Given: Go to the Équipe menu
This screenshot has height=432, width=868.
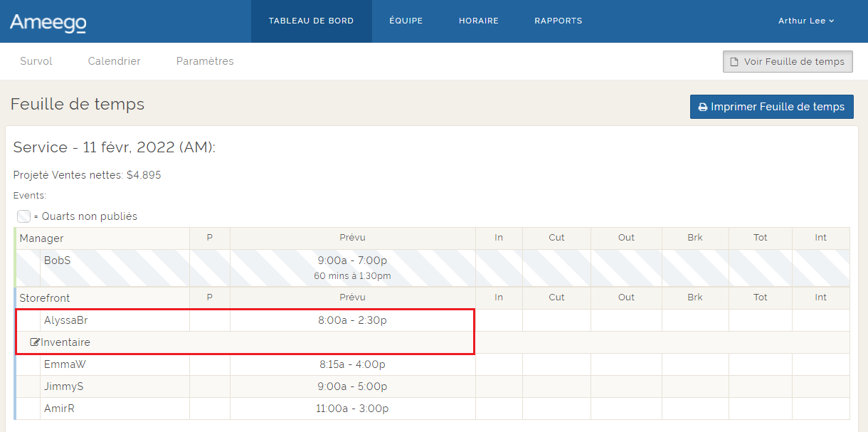Looking at the screenshot, I should [406, 21].
